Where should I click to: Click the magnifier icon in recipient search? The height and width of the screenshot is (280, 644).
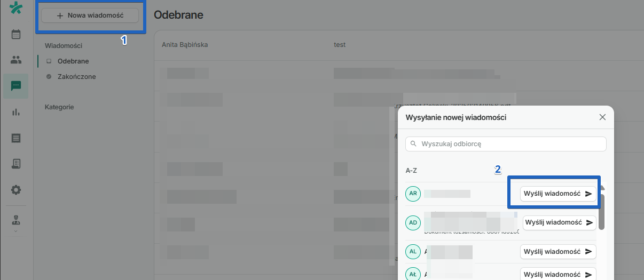pos(413,144)
